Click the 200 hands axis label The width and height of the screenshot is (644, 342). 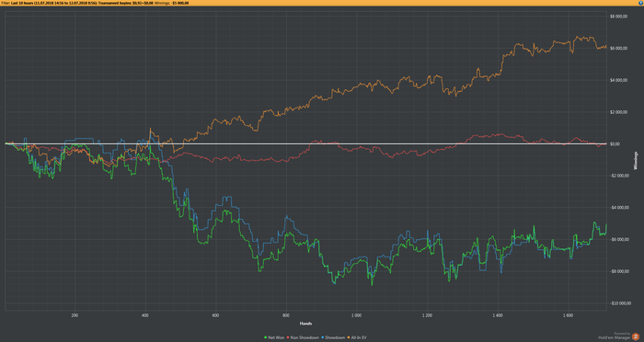(75, 315)
